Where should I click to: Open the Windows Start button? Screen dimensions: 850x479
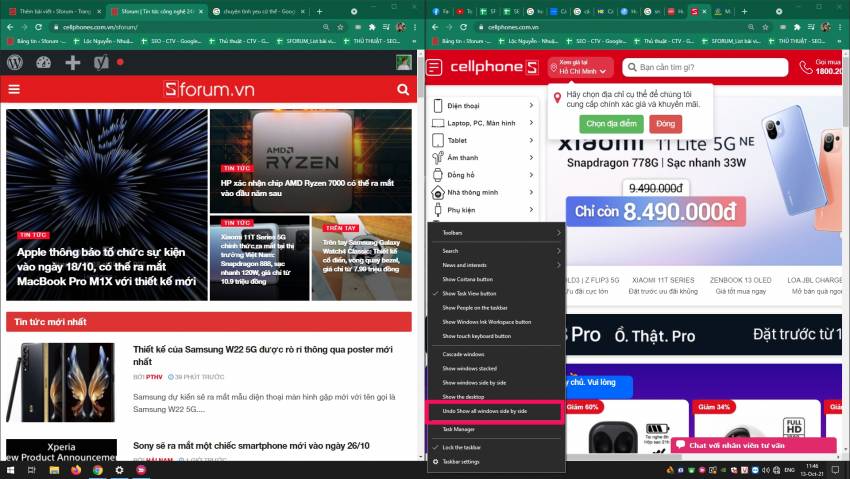[x=10, y=470]
